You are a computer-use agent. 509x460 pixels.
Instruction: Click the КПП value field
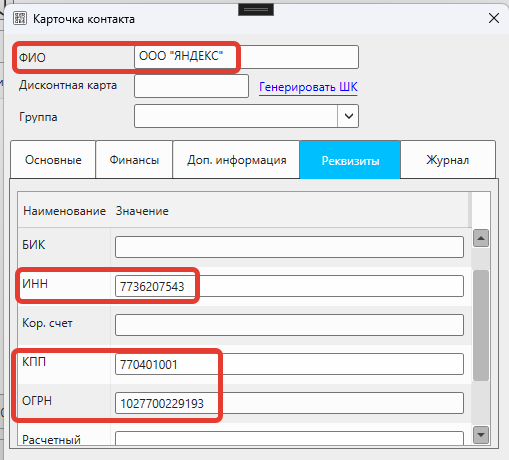[289, 364]
